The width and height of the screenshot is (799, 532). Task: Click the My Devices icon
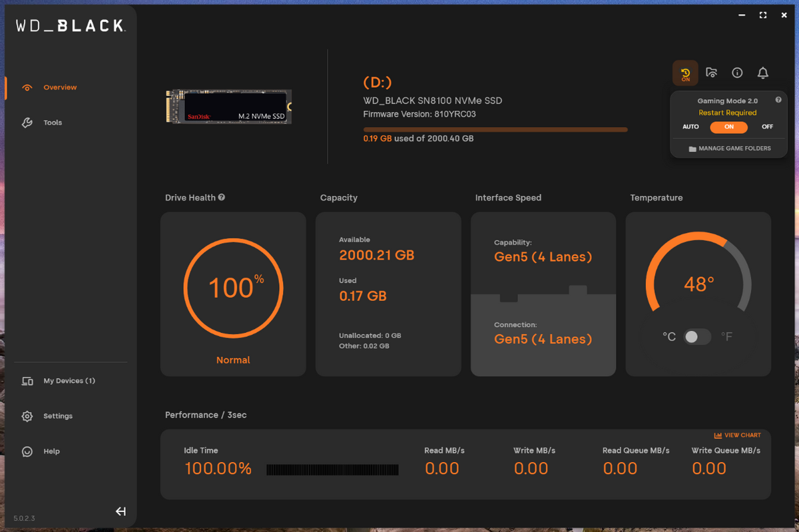point(27,381)
